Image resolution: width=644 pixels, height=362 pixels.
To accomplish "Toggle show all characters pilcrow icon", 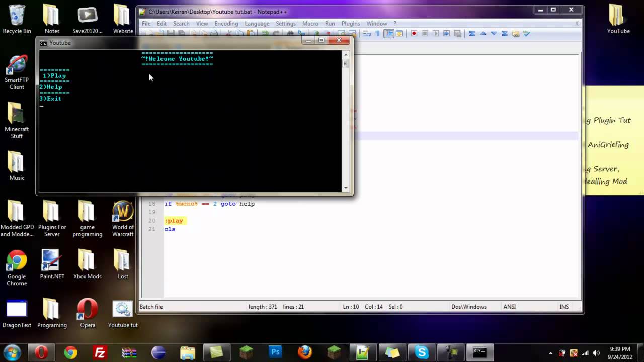I will coord(377,34).
